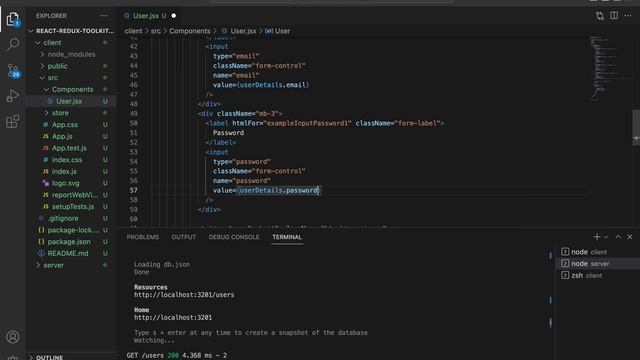Open Explorer more actions ellipsis
The width and height of the screenshot is (640, 360).
[104, 16]
